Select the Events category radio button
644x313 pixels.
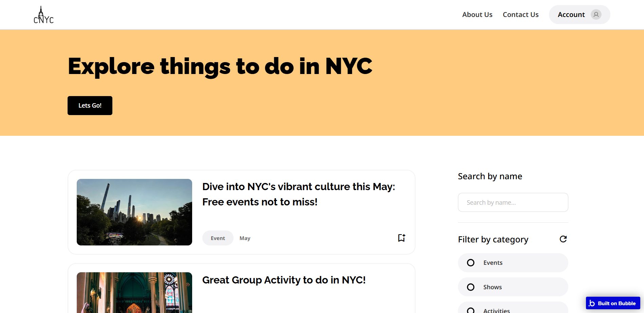pos(471,263)
